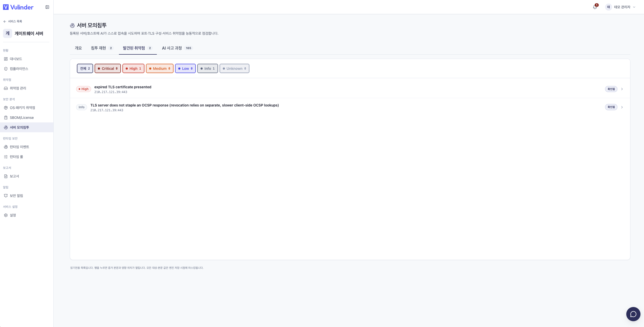
Task: Click the 데 user avatar
Action: (609, 7)
